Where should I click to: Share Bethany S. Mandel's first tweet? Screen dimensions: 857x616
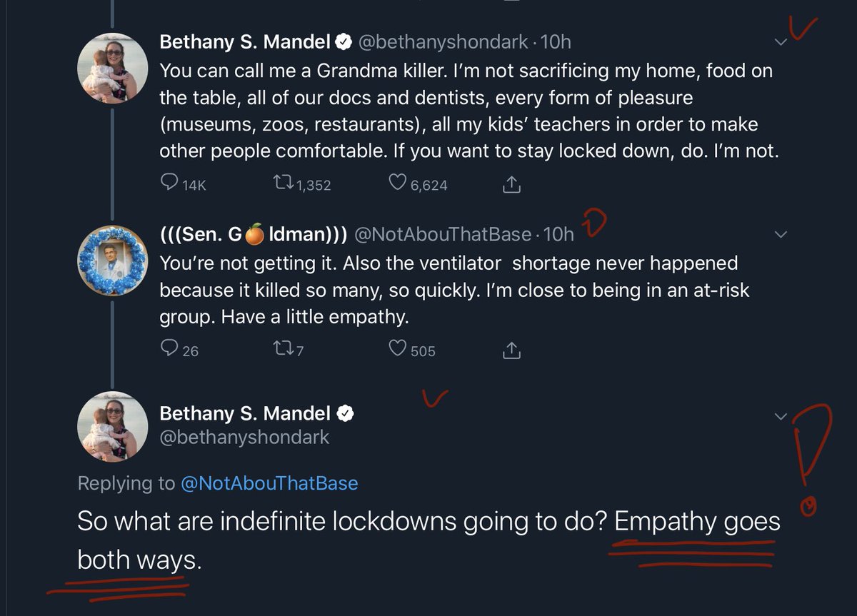coord(511,184)
